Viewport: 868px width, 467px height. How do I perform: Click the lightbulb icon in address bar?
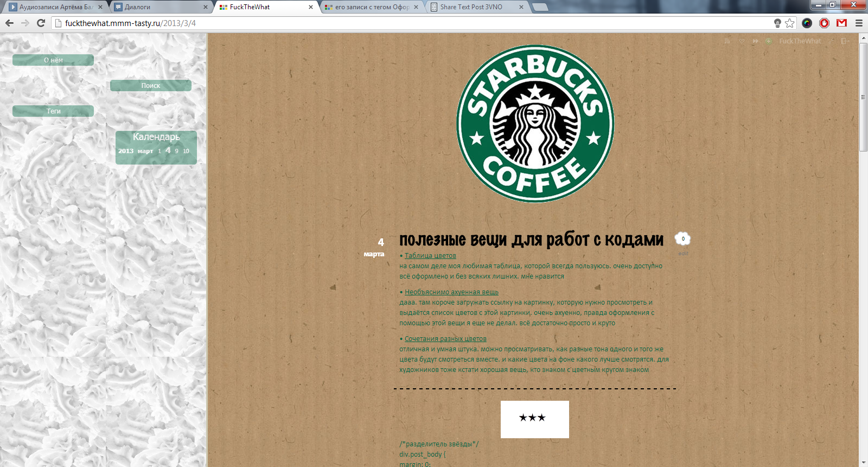point(777,23)
